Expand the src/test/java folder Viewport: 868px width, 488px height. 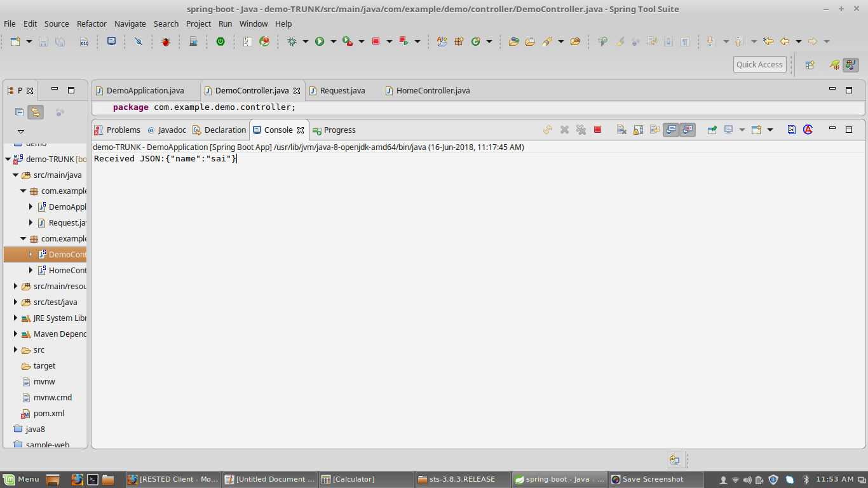(15, 302)
